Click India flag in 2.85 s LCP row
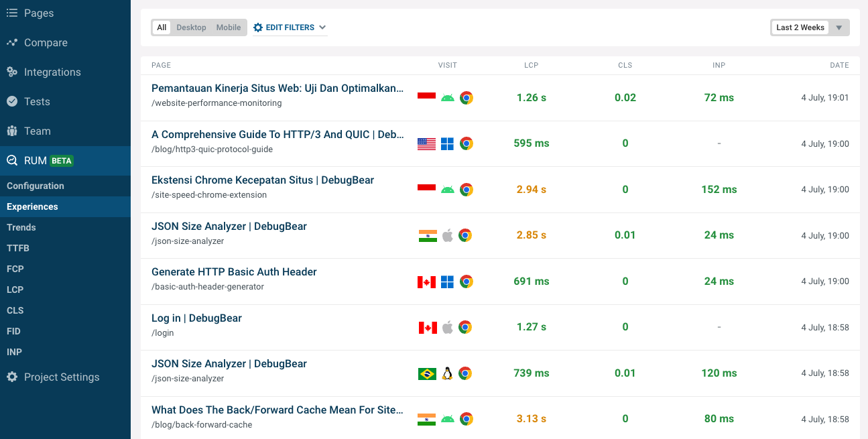Image resolution: width=868 pixels, height=439 pixels. coord(427,235)
